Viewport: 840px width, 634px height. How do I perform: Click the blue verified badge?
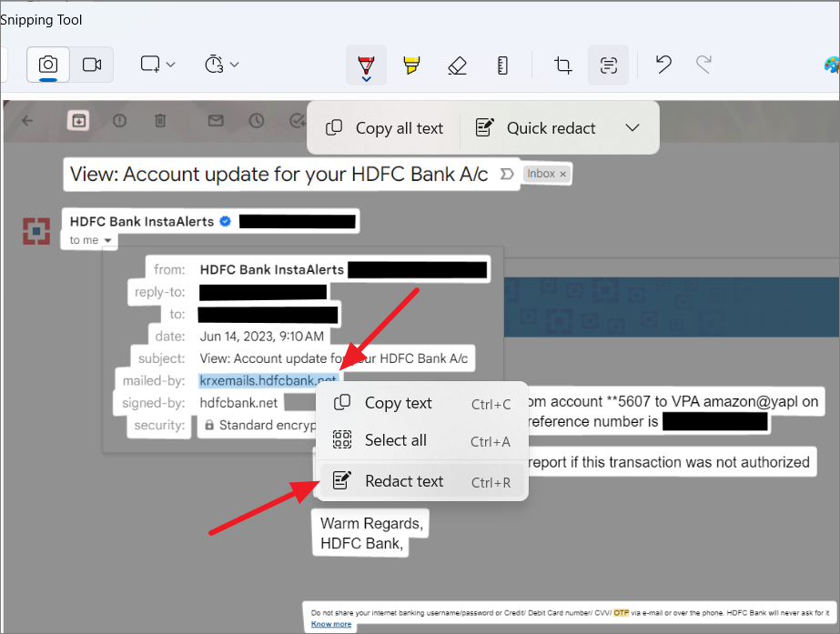coord(226,221)
